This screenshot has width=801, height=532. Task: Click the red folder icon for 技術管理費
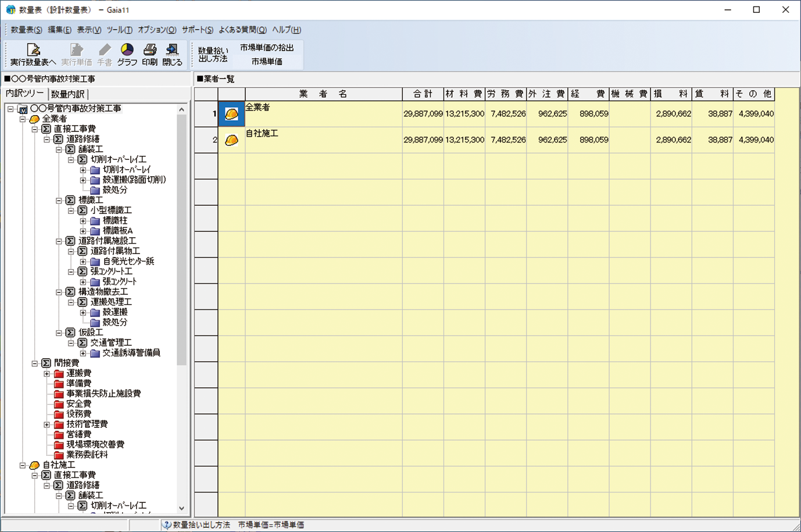pos(59,424)
